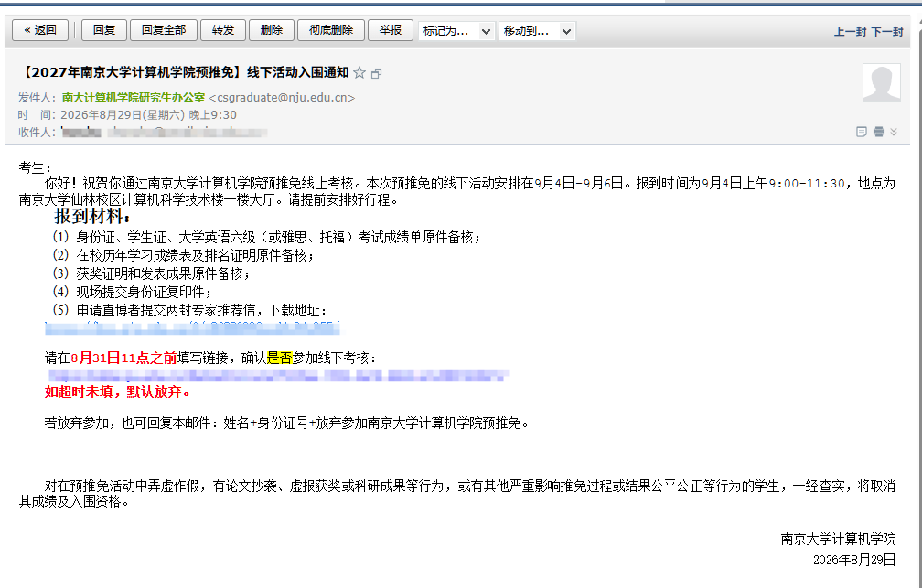Open the 标记为... dropdown
Screen dimensions: 922x588
click(456, 31)
